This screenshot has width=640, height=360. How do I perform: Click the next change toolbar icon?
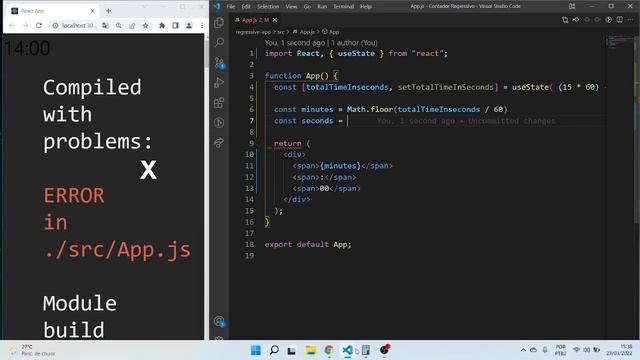tap(598, 20)
